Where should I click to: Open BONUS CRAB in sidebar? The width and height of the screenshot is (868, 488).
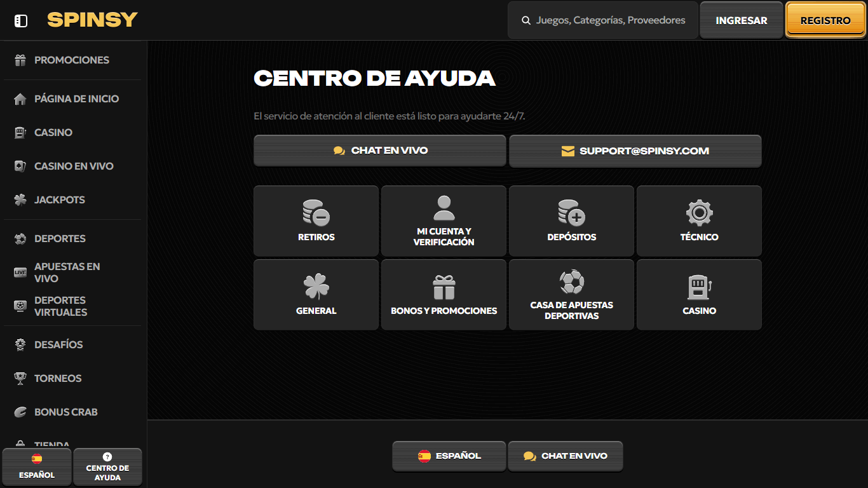[x=66, y=412]
